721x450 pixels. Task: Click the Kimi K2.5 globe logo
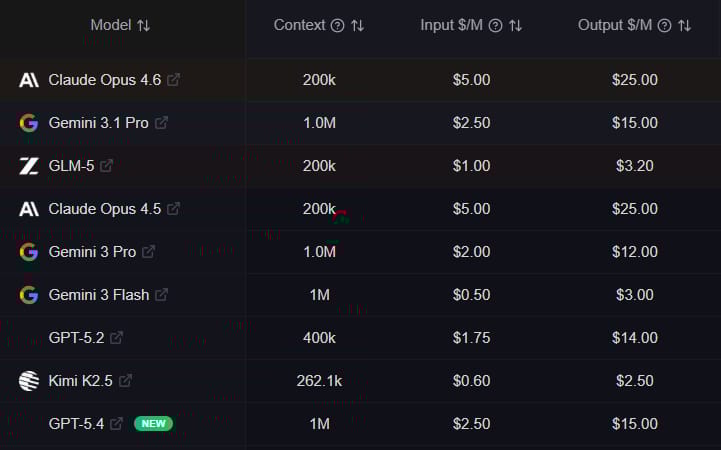click(x=29, y=381)
